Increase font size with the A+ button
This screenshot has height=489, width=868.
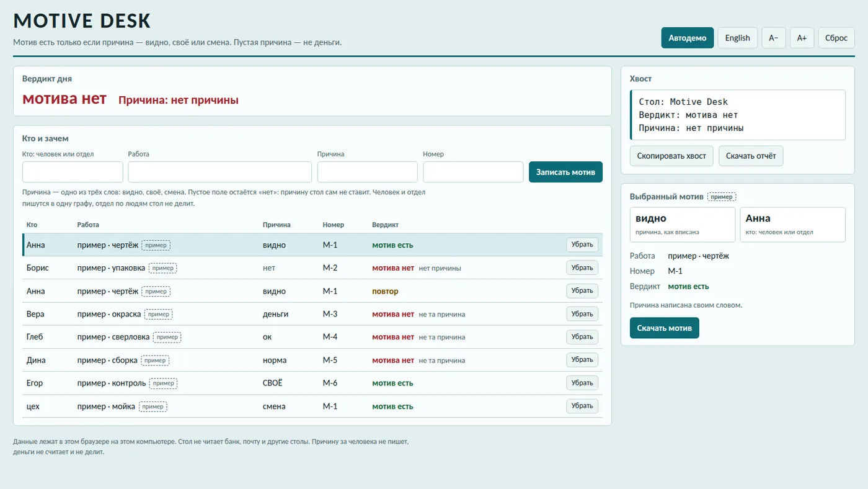802,38
